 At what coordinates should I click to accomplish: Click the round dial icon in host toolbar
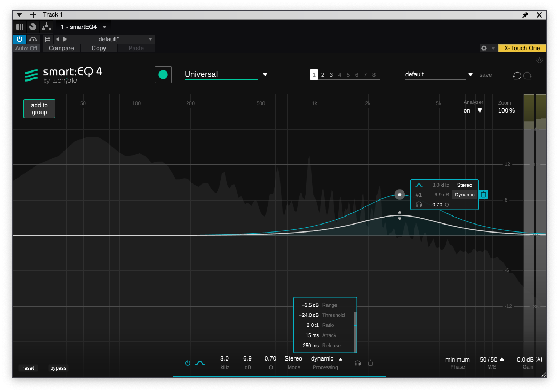[x=33, y=27]
